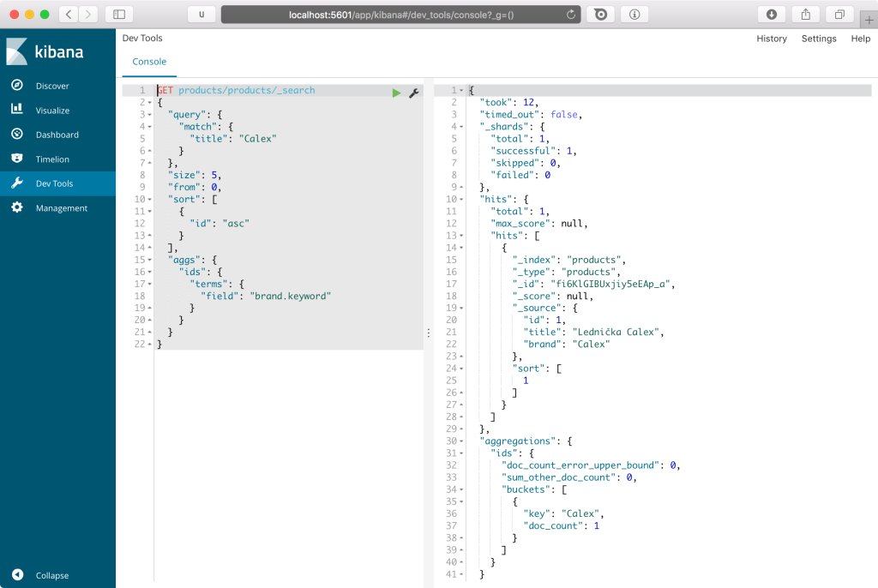Image resolution: width=878 pixels, height=588 pixels.
Task: Click the "size": 5 line
Action: pyautogui.click(x=195, y=175)
